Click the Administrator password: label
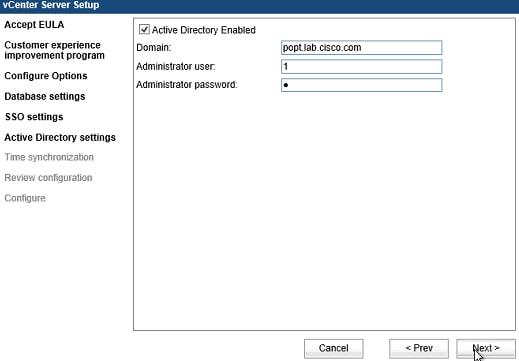Screen dimensions: 519x361 [x=187, y=85]
